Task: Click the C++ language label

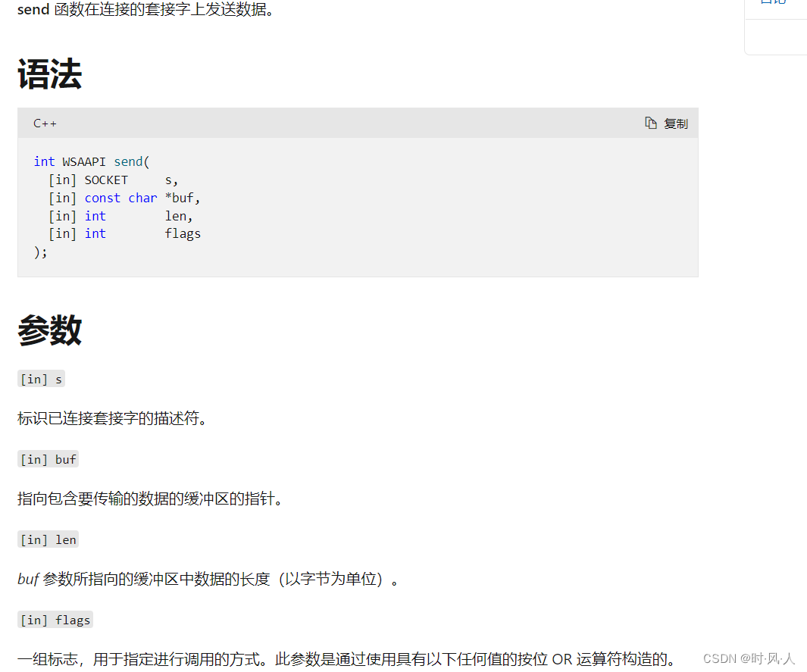Action: pos(45,123)
